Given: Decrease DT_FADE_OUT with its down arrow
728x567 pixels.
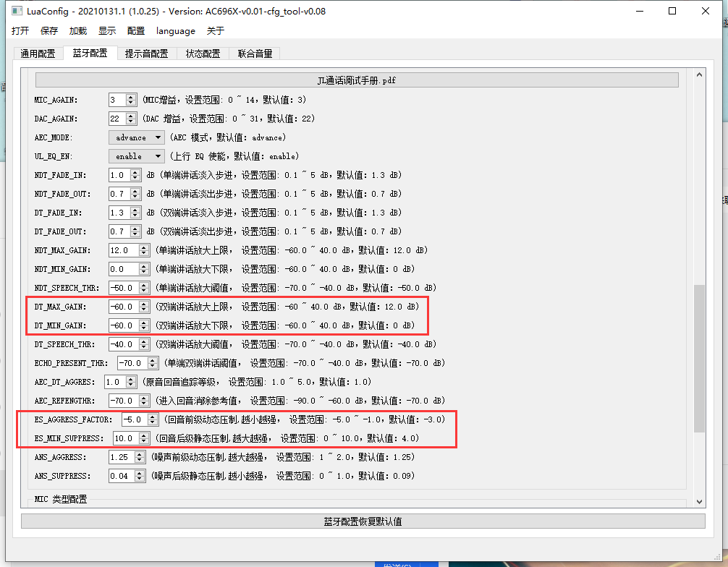Looking at the screenshot, I should pos(135,234).
